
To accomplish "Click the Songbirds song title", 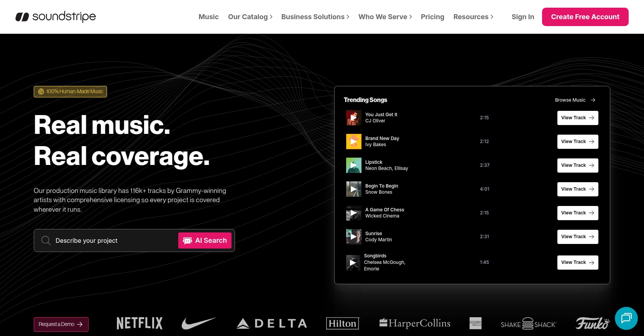I will pyautogui.click(x=375, y=256).
